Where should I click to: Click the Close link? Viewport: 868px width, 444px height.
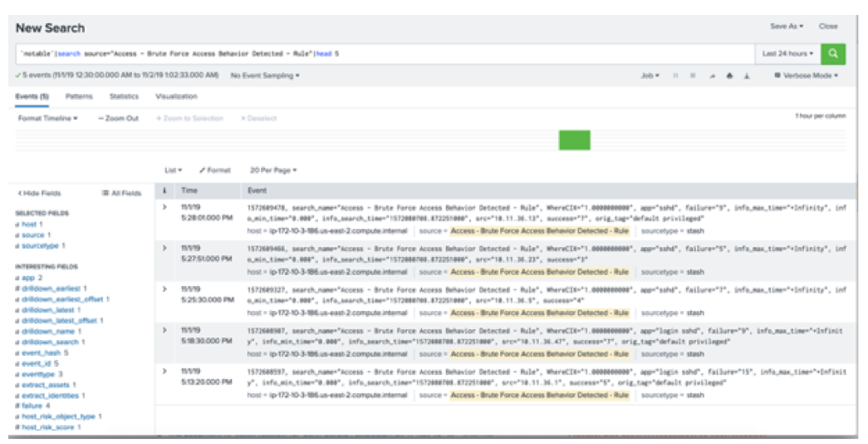[828, 26]
